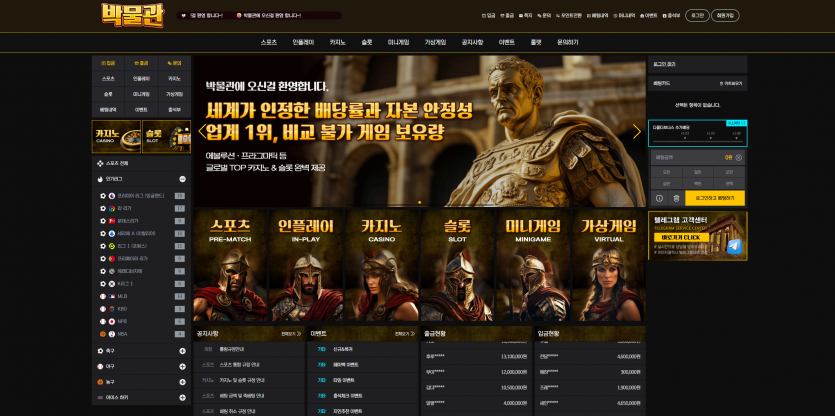Click the trash icon in the bet slip
835x416 pixels.
pos(676,198)
